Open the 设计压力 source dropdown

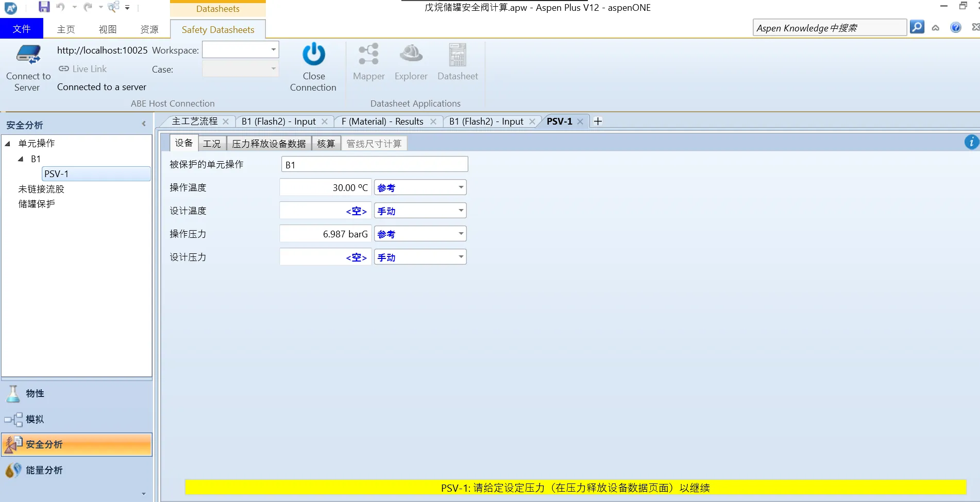point(461,257)
